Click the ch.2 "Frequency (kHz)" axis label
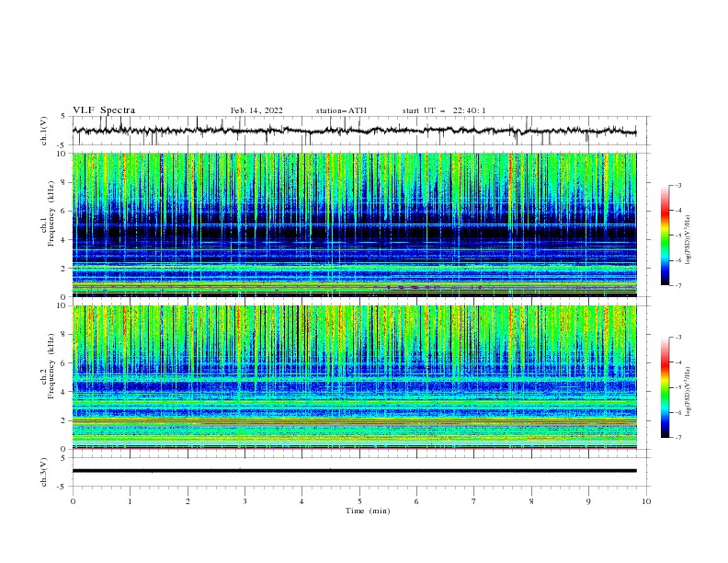Screen dimensions: 728x563 click(51, 366)
